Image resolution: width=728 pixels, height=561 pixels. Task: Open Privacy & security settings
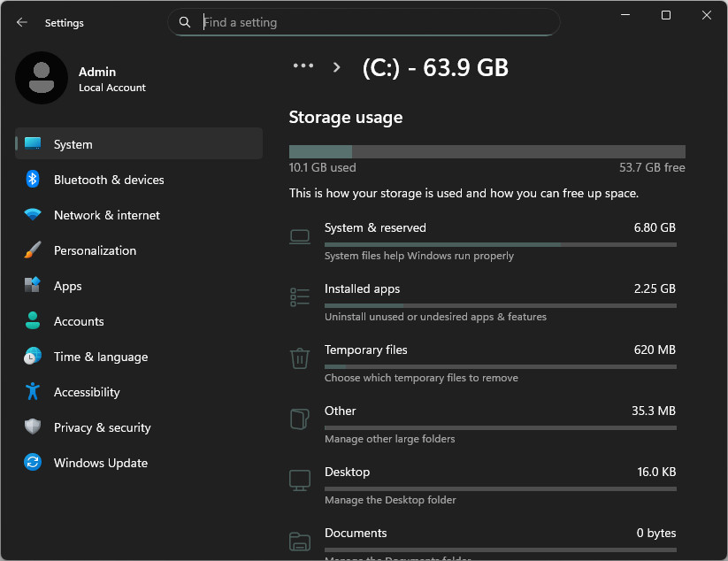click(139, 427)
